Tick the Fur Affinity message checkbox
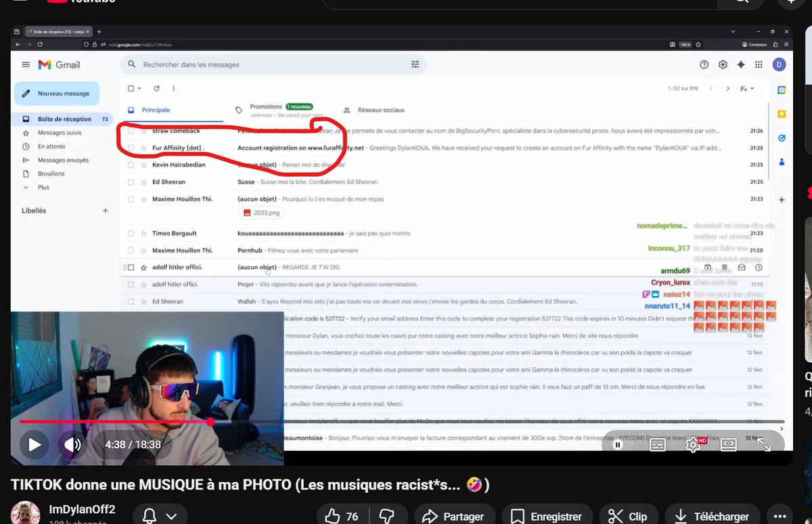The height and width of the screenshot is (524, 812). pyautogui.click(x=131, y=148)
